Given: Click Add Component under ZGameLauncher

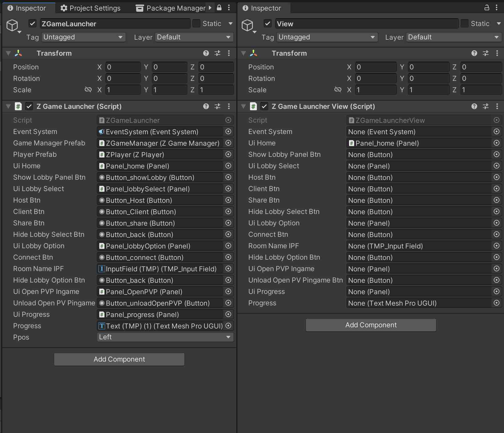Looking at the screenshot, I should (x=119, y=359).
